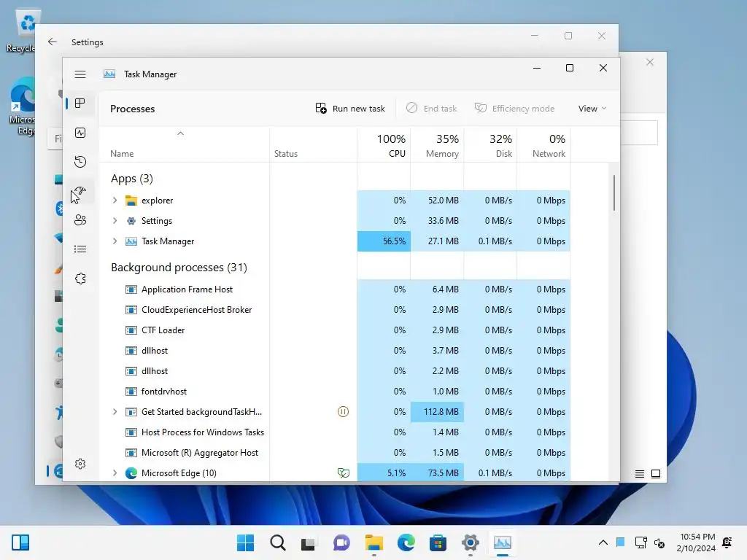Sort processes by Disk column
The image size is (747, 560).
pyautogui.click(x=491, y=145)
